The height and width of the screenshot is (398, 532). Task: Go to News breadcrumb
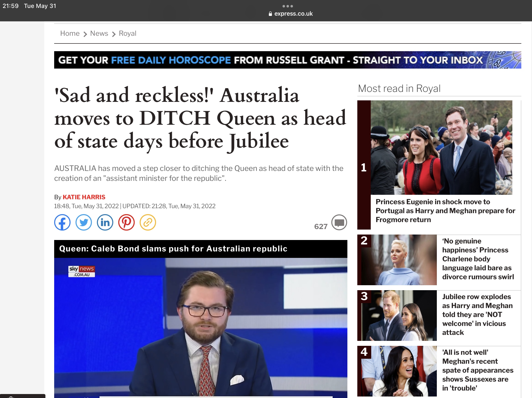(99, 33)
